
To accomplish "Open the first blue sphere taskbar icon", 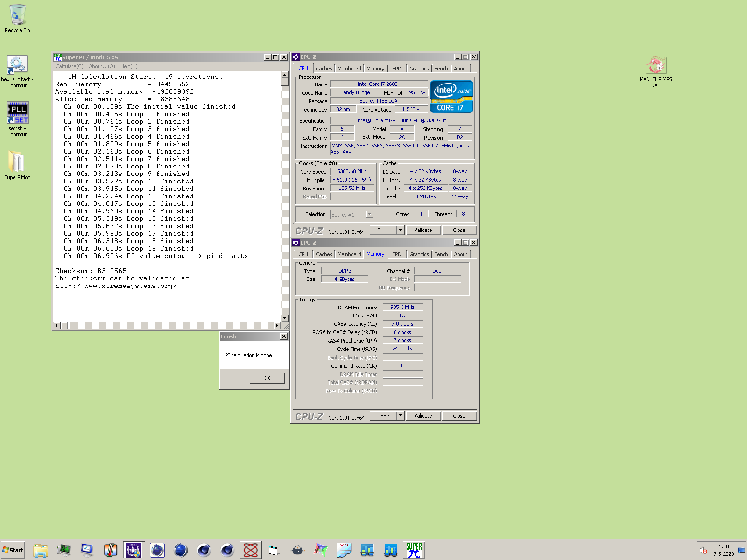I will [157, 550].
